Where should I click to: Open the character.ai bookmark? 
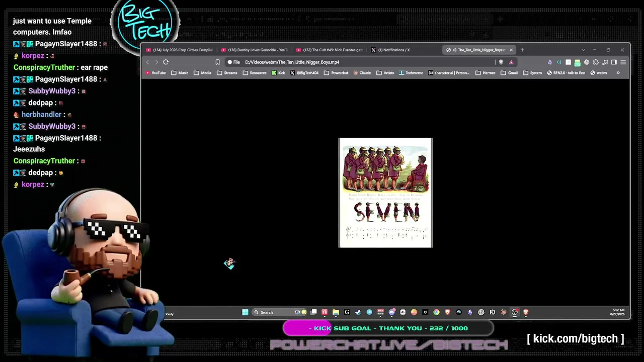pos(449,73)
